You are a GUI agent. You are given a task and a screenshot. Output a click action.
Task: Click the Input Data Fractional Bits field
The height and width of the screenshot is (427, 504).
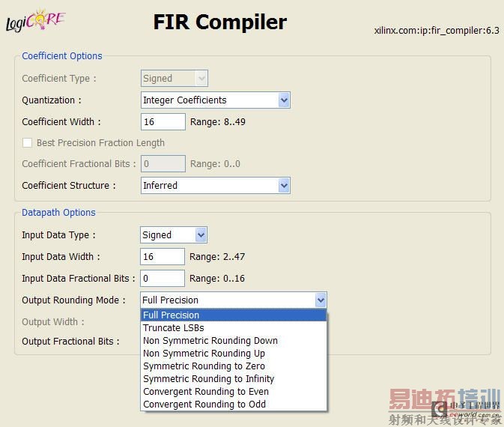tap(163, 278)
